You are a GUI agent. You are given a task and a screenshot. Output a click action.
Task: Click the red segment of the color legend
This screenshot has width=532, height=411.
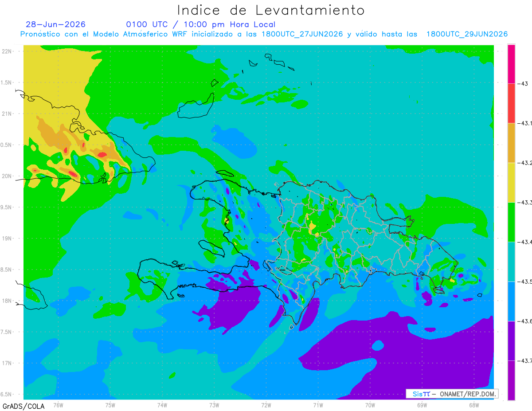[511, 103]
